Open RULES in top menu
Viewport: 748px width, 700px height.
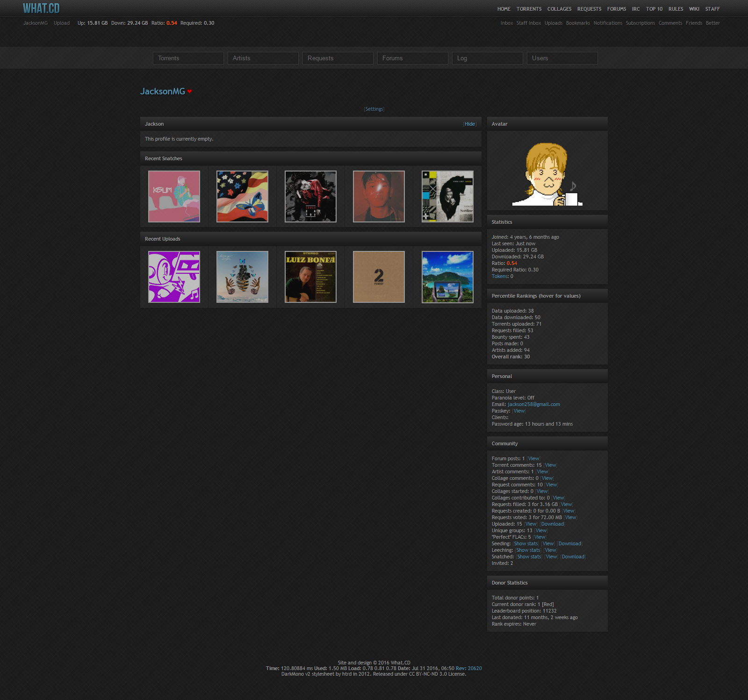[676, 9]
